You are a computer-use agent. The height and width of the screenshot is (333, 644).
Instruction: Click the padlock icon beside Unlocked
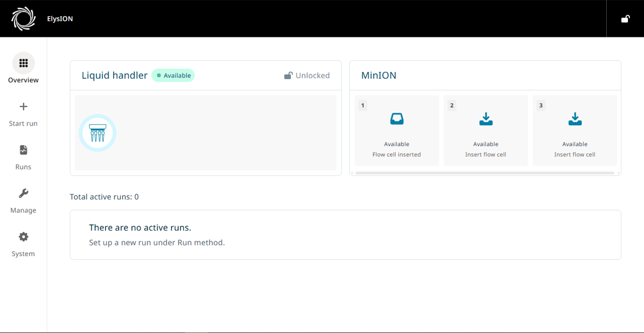(288, 76)
